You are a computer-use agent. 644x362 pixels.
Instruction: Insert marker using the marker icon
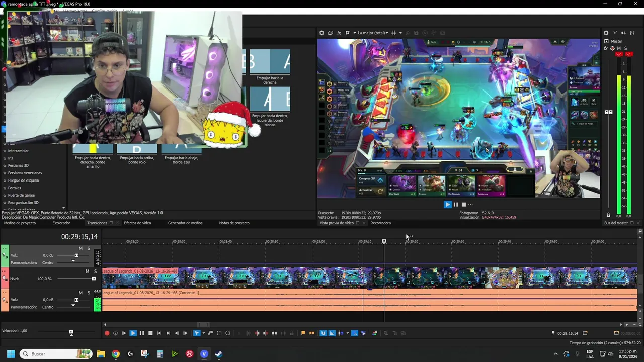(x=303, y=333)
